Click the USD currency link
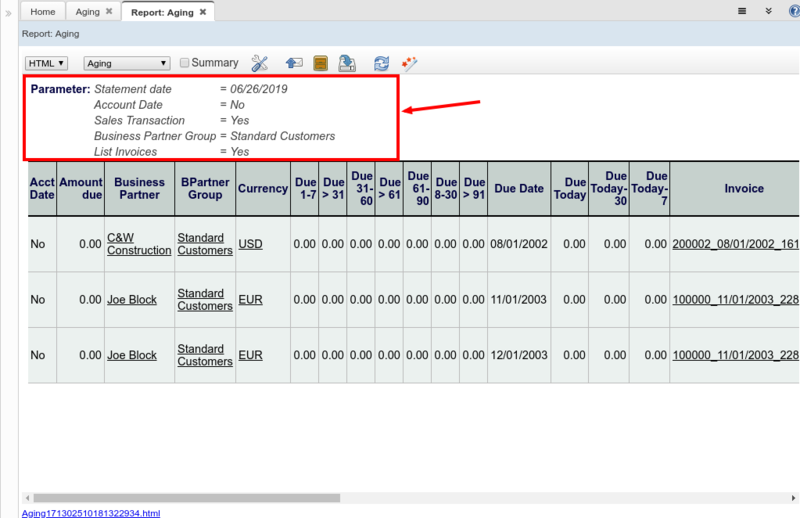 (x=250, y=243)
